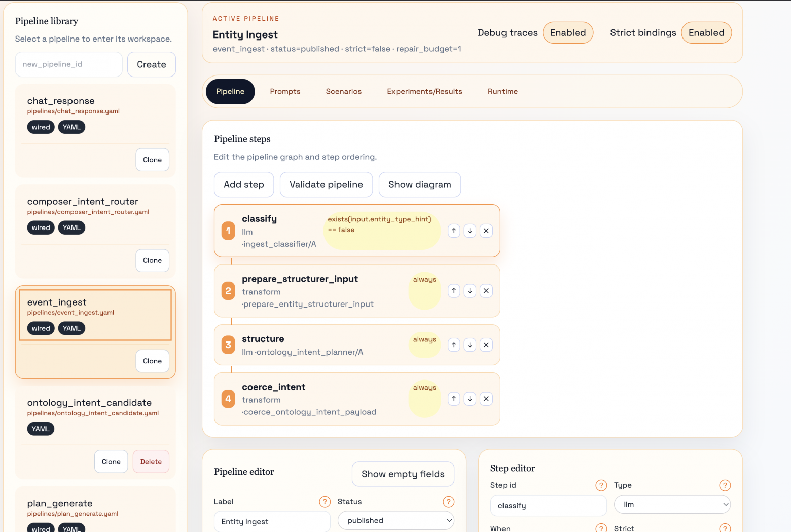Select the prepare_structurer_input step title
Image resolution: width=791 pixels, height=532 pixels.
click(300, 279)
